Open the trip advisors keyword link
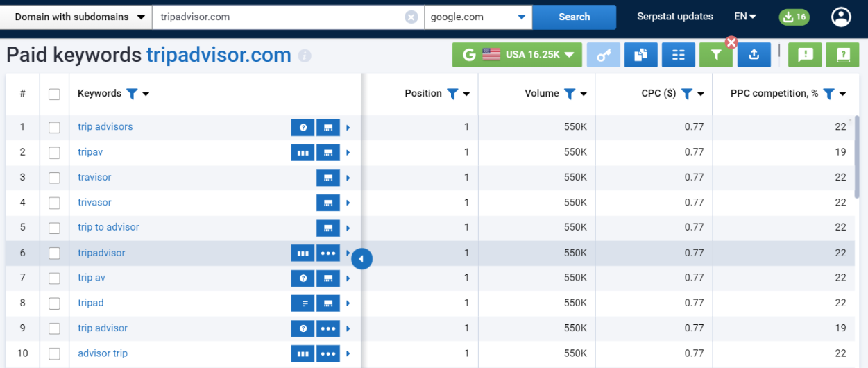The width and height of the screenshot is (868, 368). pyautogui.click(x=105, y=127)
